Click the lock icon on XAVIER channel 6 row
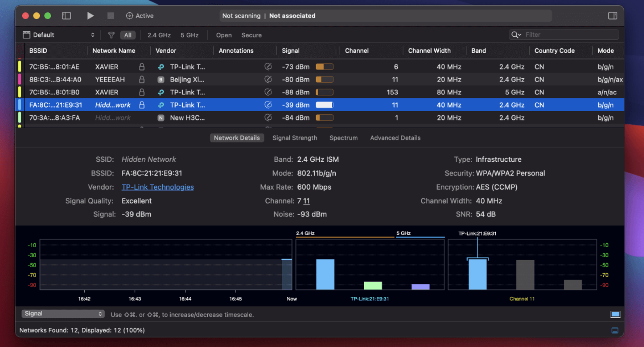Image resolution: width=644 pixels, height=347 pixels. click(142, 67)
